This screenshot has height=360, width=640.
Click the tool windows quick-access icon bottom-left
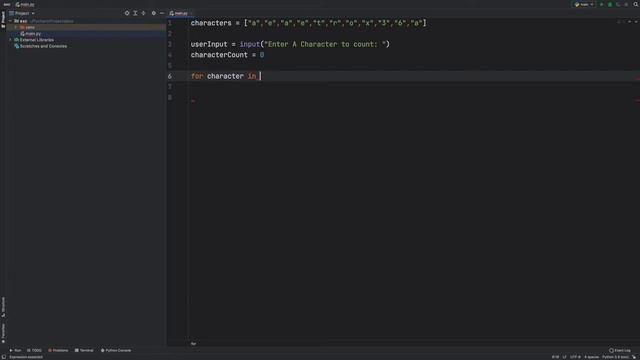pos(3,357)
